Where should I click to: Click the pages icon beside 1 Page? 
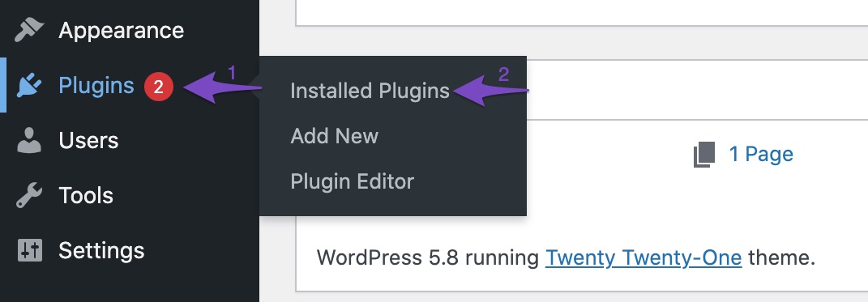click(704, 155)
